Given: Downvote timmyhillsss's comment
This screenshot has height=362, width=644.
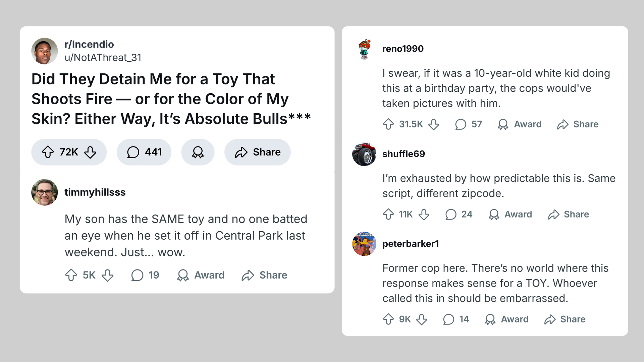Looking at the screenshot, I should tap(108, 276).
